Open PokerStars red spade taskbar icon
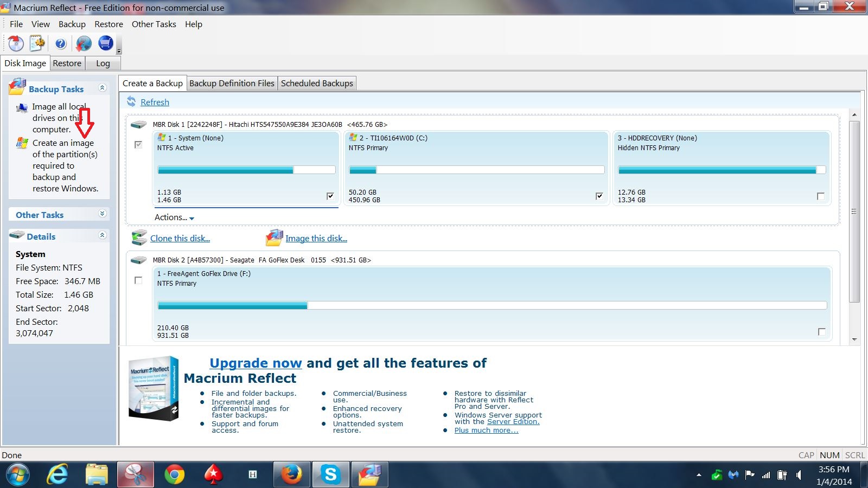This screenshot has height=488, width=868. coord(214,475)
